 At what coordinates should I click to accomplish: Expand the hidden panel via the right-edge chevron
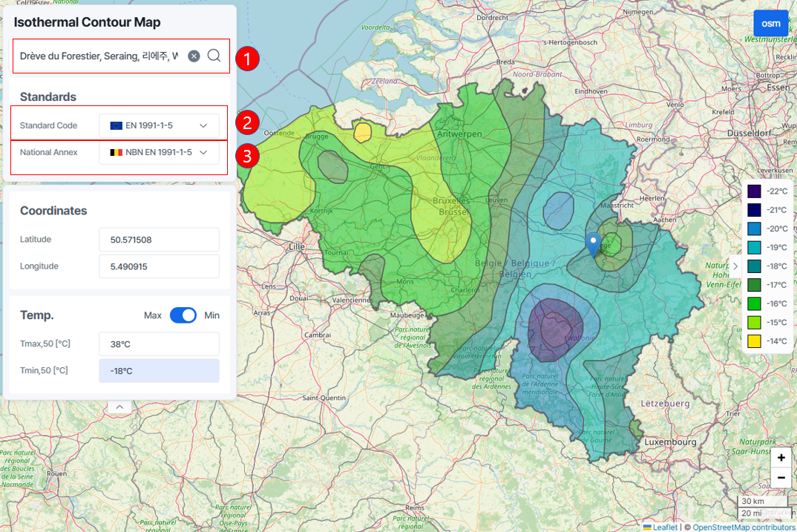pyautogui.click(x=735, y=266)
